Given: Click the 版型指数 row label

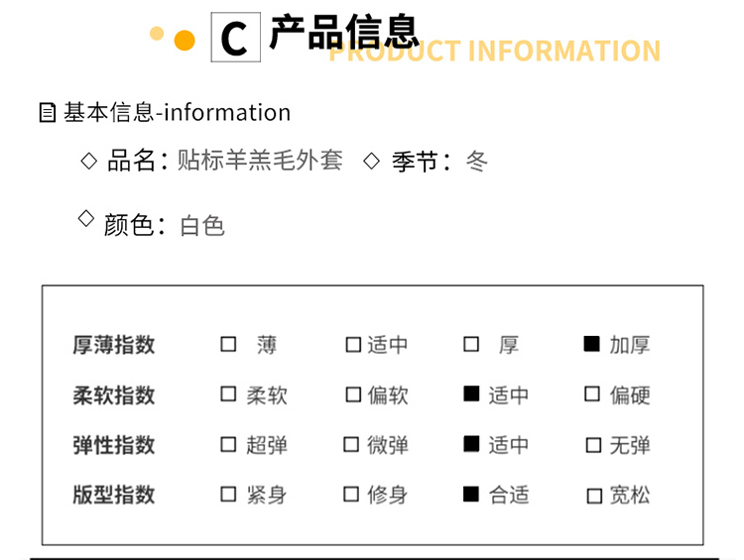Looking at the screenshot, I should click(114, 495).
